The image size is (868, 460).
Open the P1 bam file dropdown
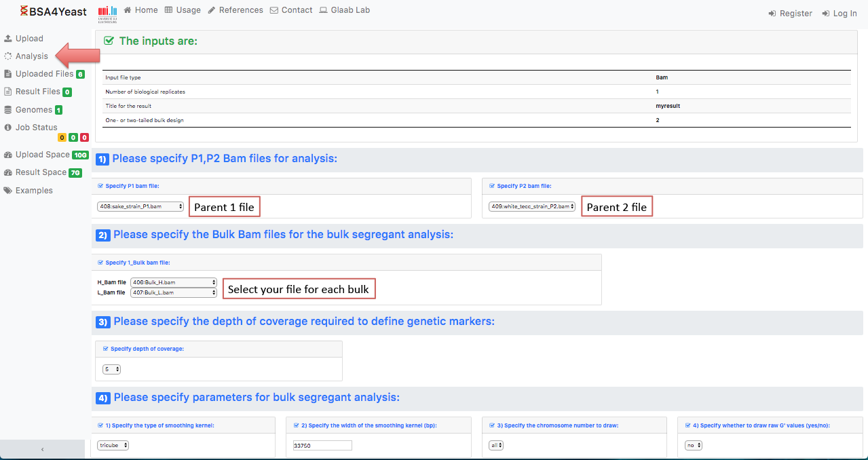[140, 206]
